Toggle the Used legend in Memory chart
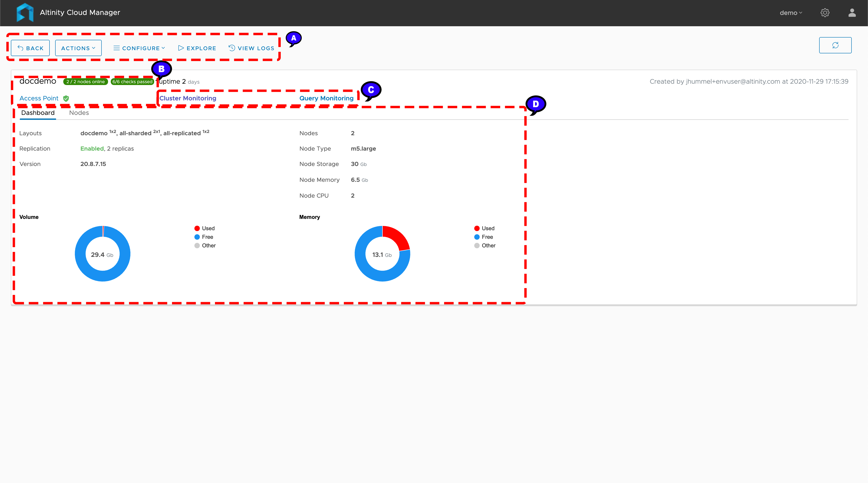This screenshot has width=868, height=483. click(484, 228)
